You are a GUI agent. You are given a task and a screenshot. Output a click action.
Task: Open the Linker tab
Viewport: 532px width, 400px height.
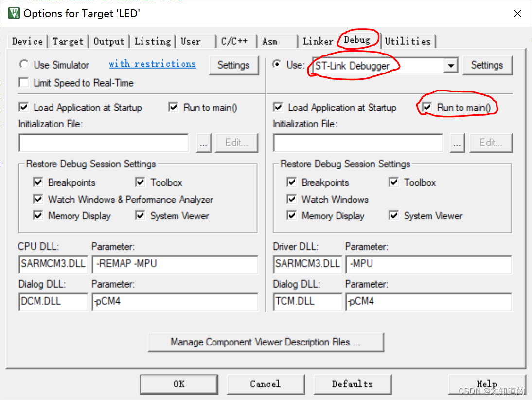tap(318, 41)
